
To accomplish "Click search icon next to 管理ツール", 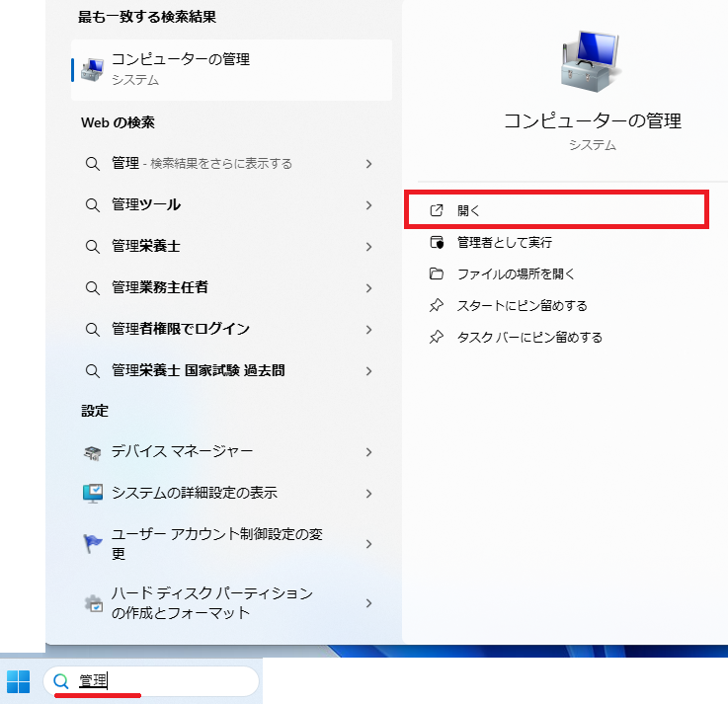I will click(93, 205).
